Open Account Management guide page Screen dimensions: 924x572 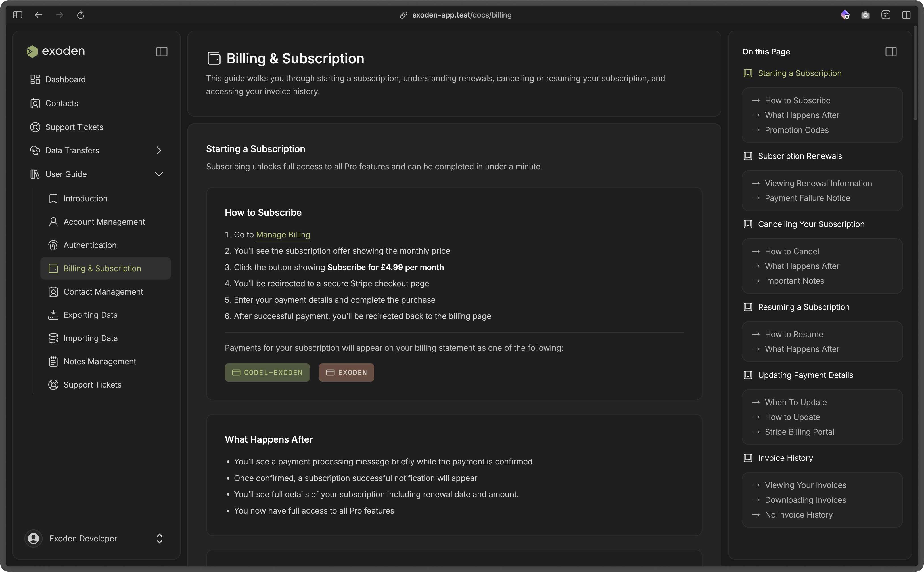(104, 222)
